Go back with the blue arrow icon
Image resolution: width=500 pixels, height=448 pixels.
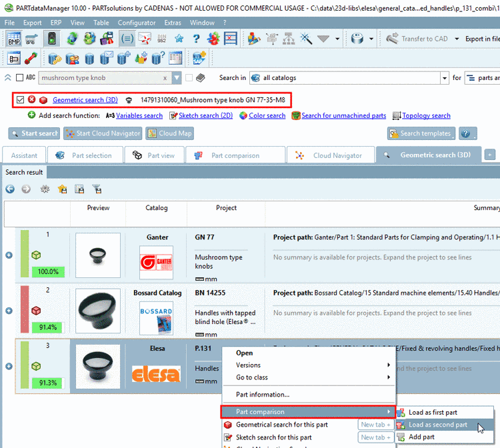10,189
